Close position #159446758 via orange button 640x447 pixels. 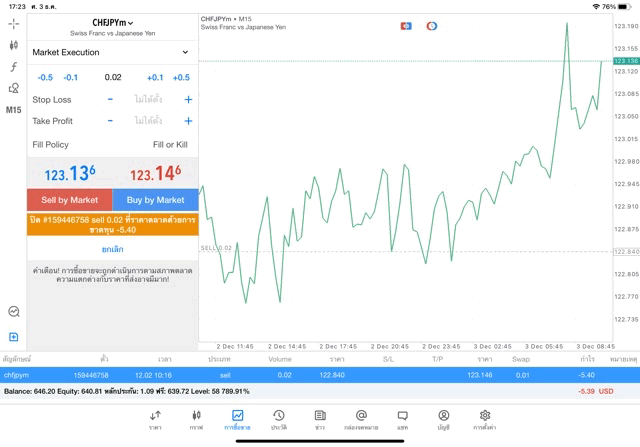tap(113, 225)
